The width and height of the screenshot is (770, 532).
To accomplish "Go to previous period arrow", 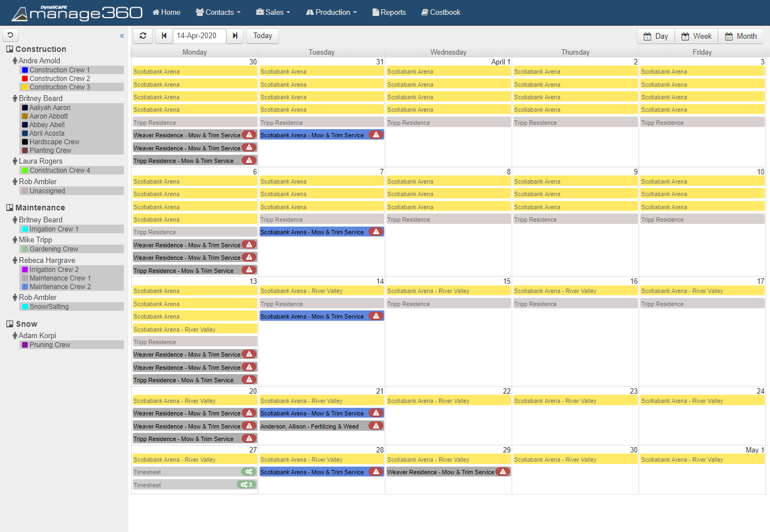I will (164, 36).
